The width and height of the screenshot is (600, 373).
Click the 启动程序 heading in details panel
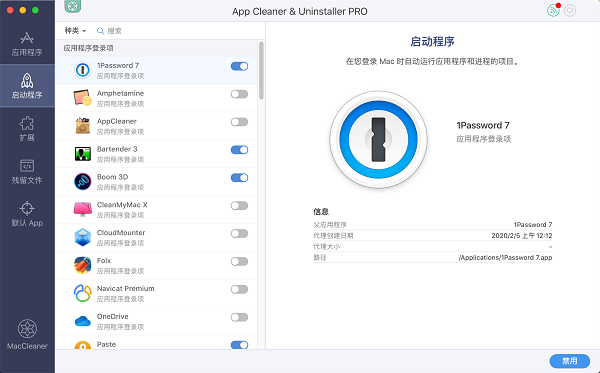pos(432,41)
